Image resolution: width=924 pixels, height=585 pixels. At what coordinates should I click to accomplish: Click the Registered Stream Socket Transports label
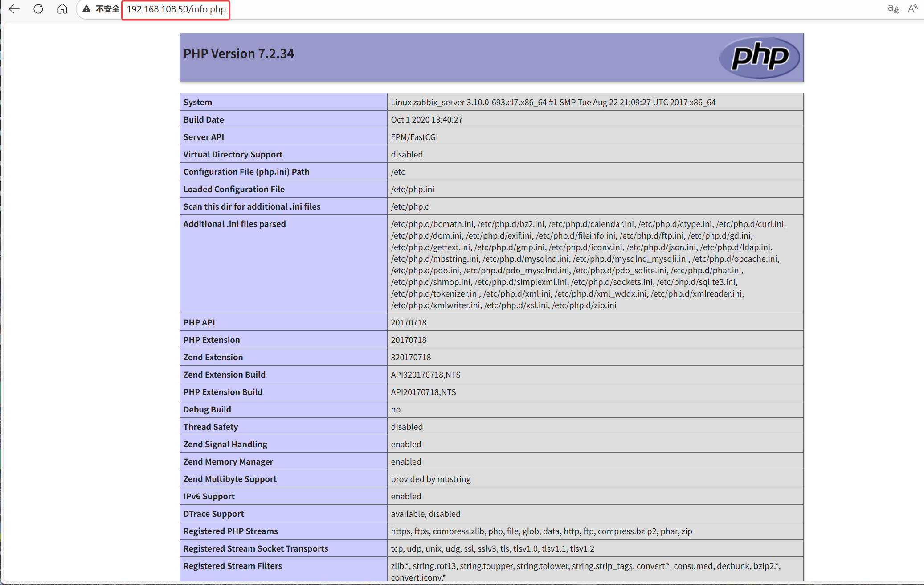256,548
